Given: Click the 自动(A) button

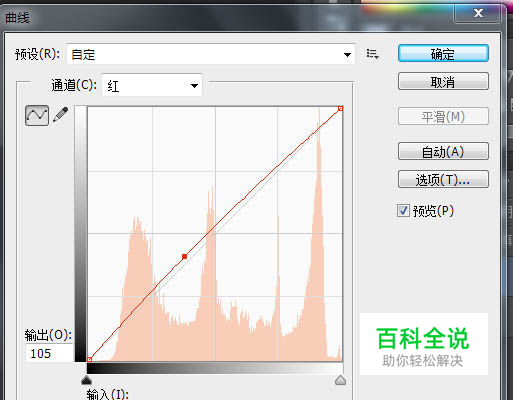Looking at the screenshot, I should 443,151.
